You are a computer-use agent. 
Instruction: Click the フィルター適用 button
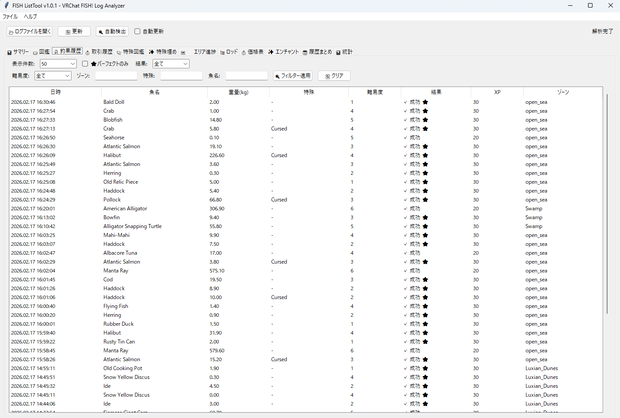(x=293, y=76)
